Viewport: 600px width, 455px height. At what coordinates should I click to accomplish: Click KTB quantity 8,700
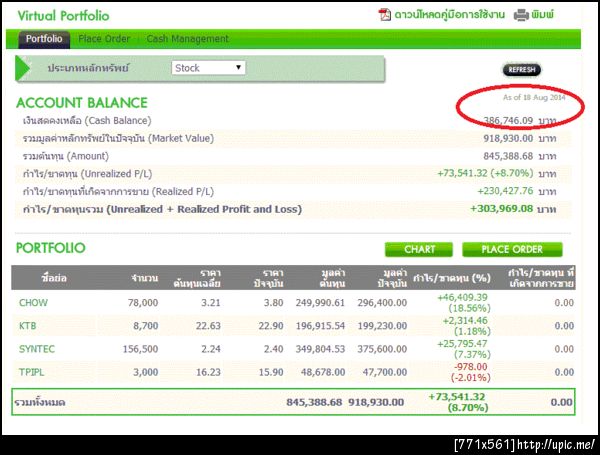(x=145, y=326)
